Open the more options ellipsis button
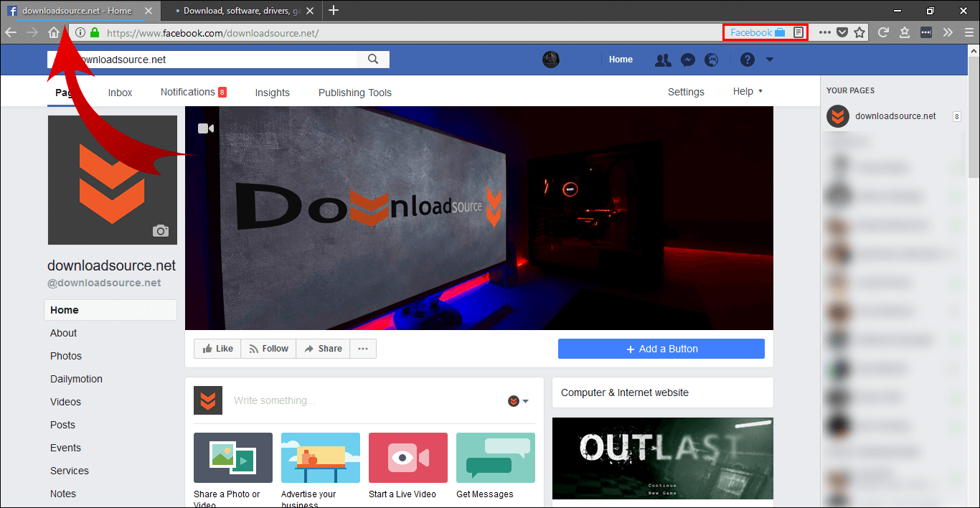This screenshot has width=980, height=508. (363, 349)
